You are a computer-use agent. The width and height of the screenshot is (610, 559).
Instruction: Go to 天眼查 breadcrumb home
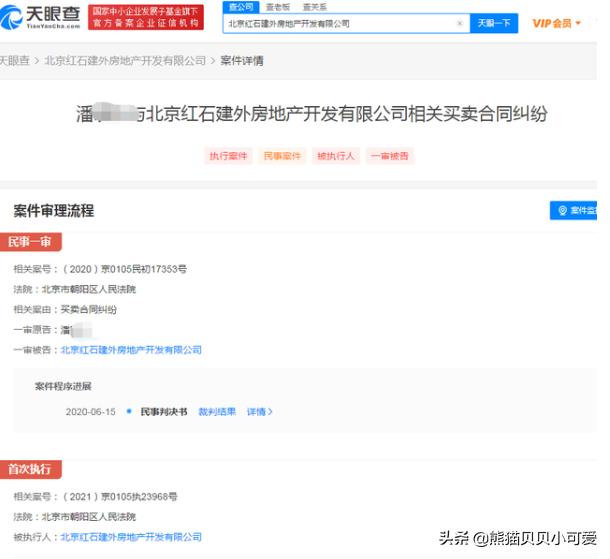(x=14, y=61)
